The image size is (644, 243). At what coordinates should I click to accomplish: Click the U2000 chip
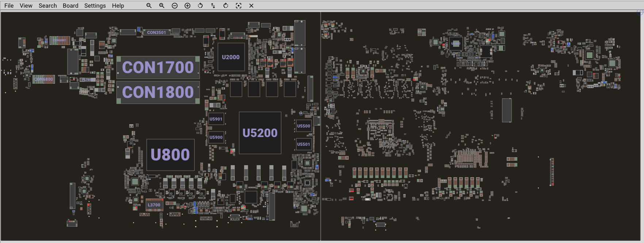click(x=231, y=57)
